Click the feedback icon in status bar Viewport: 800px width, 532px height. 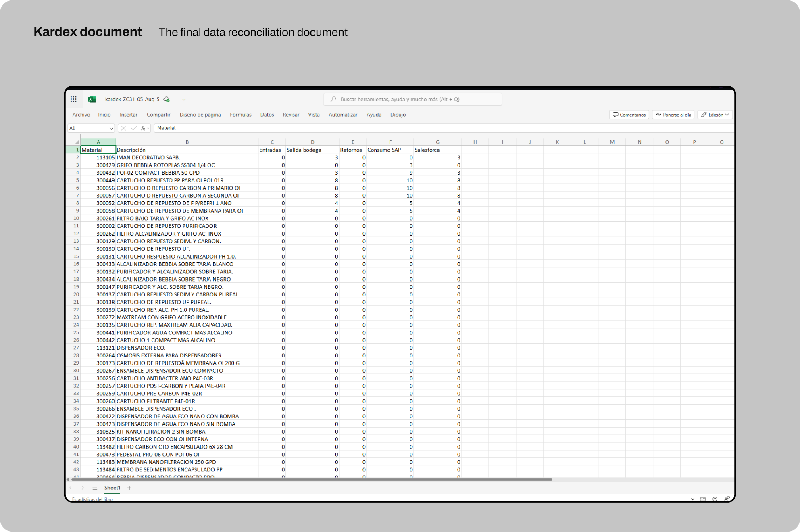[x=727, y=499]
